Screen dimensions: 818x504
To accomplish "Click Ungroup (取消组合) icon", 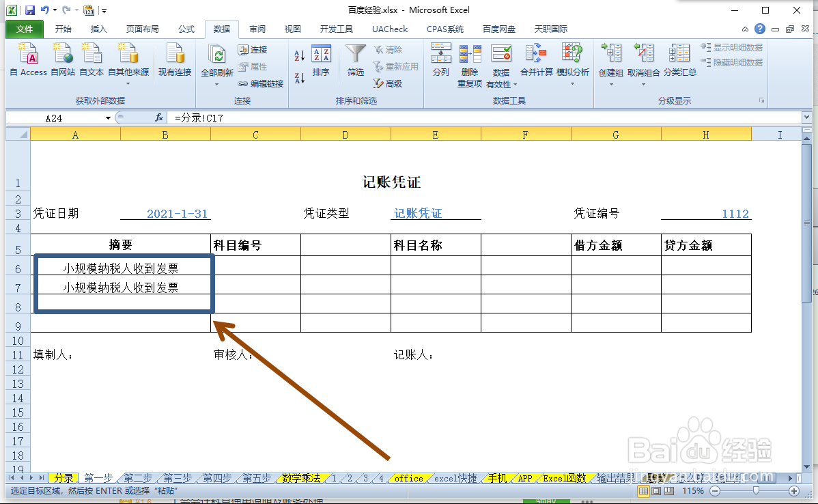I will [643, 54].
